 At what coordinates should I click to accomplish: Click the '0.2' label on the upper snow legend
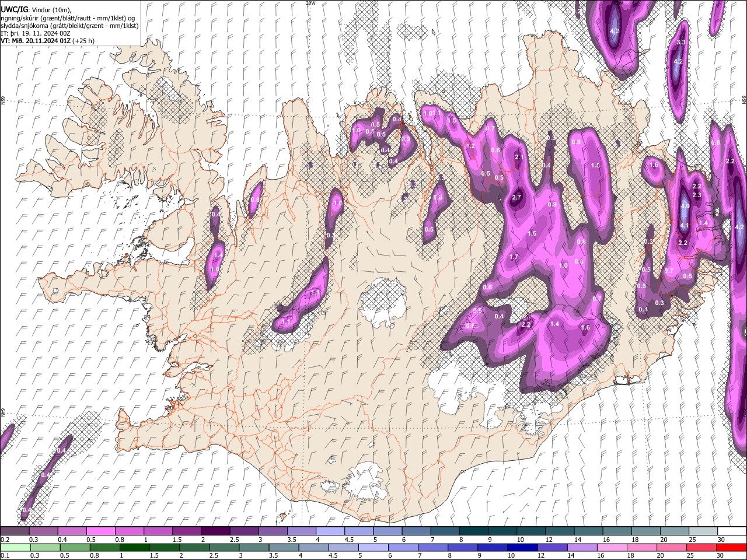(x=5, y=540)
